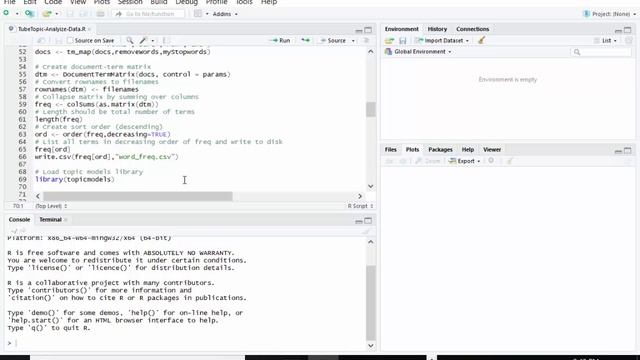Click the Print icon in main toolbar
The height and width of the screenshot is (360, 640).
click(x=100, y=14)
